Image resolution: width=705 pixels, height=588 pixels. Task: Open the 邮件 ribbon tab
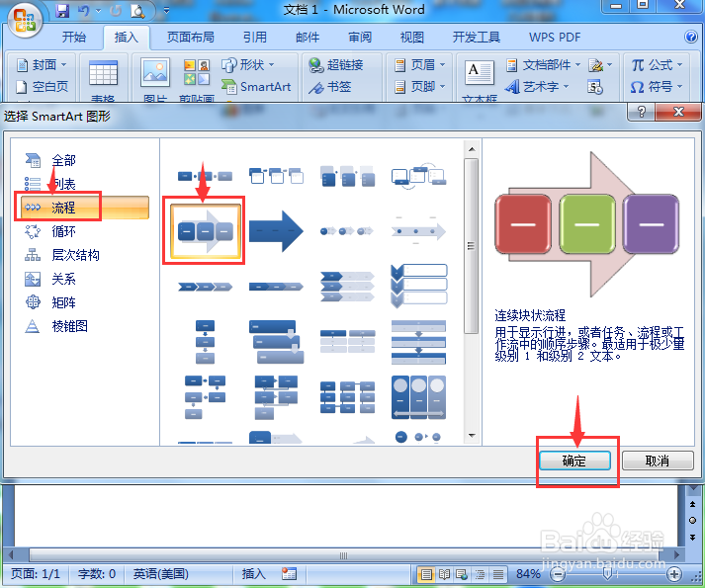click(308, 37)
